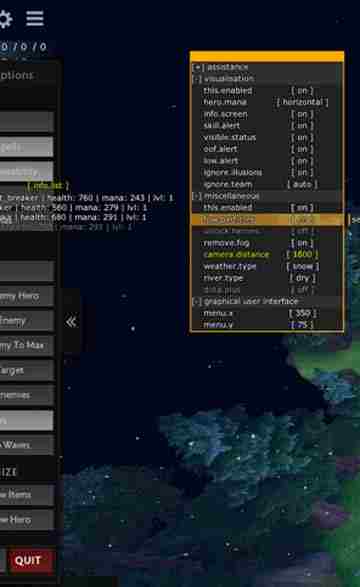The height and width of the screenshot is (587, 360).
Task: Click the orange menu title bar
Action: point(267,56)
